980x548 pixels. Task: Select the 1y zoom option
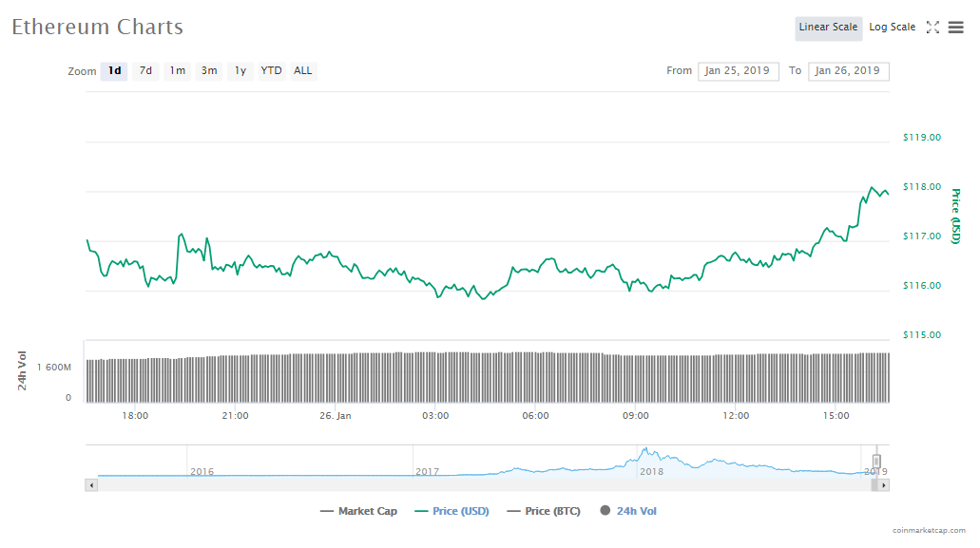tap(240, 71)
